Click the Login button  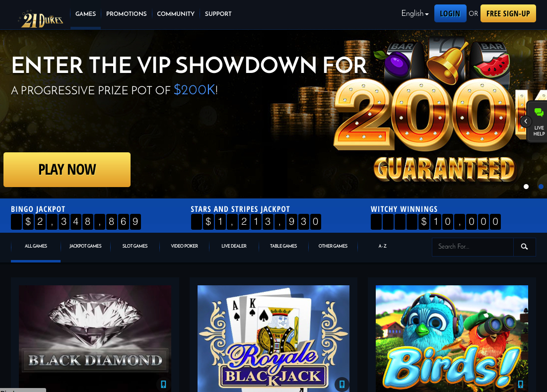(450, 13)
